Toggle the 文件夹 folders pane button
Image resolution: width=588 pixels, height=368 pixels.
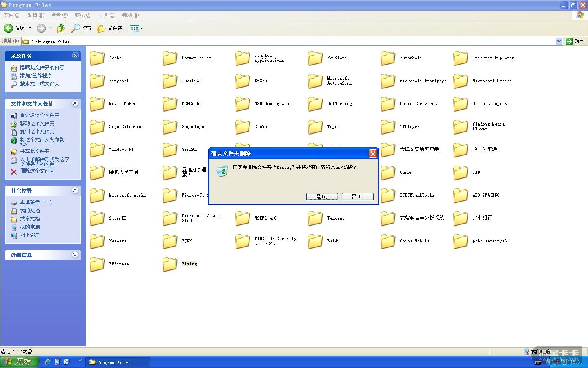[109, 28]
